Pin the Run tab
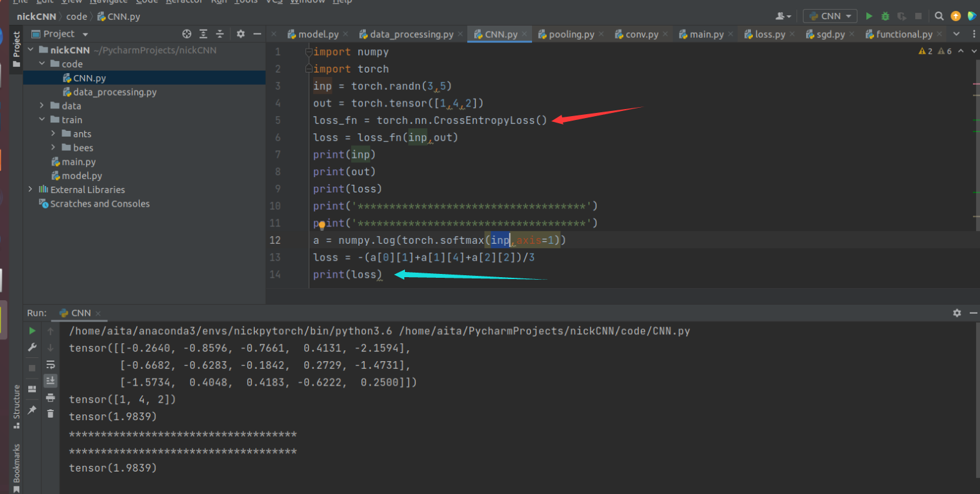This screenshot has width=980, height=494. point(32,409)
